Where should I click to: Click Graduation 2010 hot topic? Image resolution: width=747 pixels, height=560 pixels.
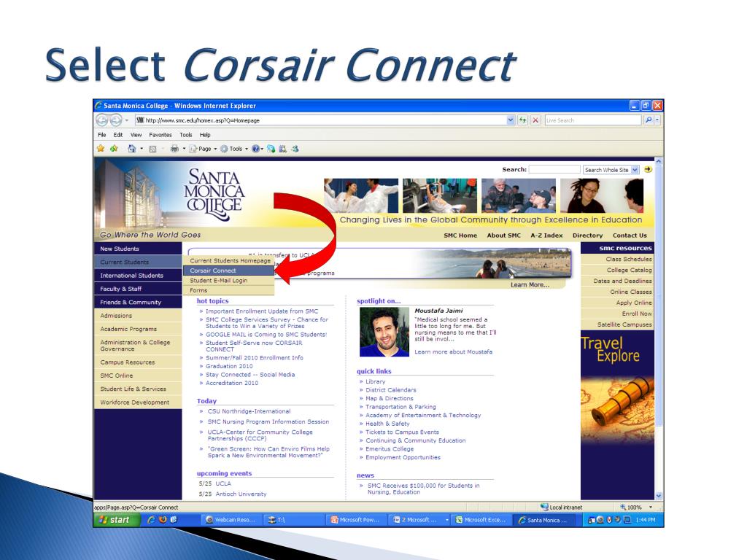click(229, 366)
